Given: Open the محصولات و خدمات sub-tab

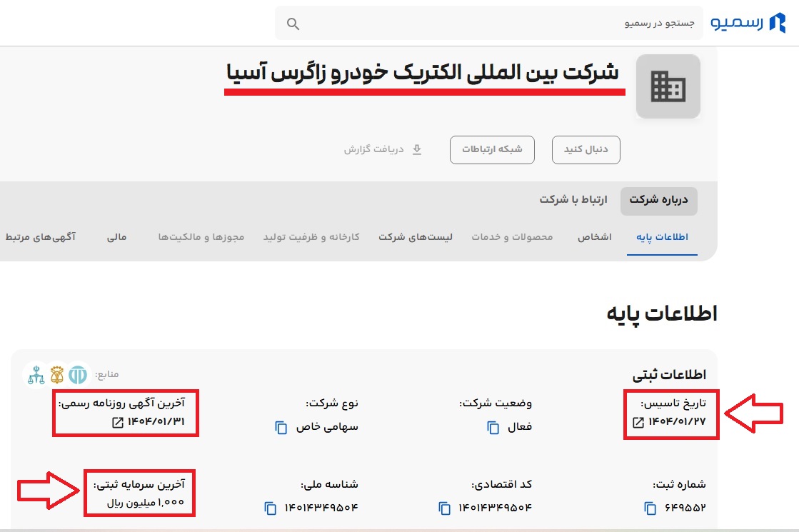Looking at the screenshot, I should pyautogui.click(x=512, y=238).
